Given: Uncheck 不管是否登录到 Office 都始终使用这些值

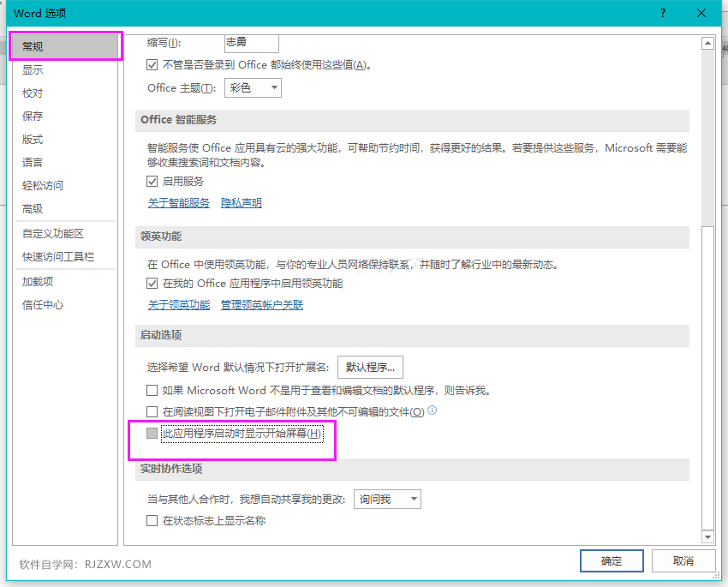Looking at the screenshot, I should (x=152, y=64).
